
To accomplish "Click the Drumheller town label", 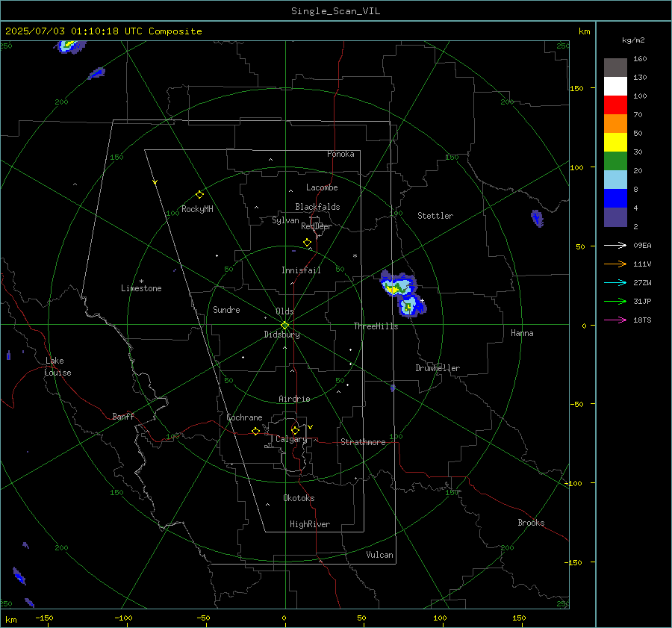I will (438, 368).
